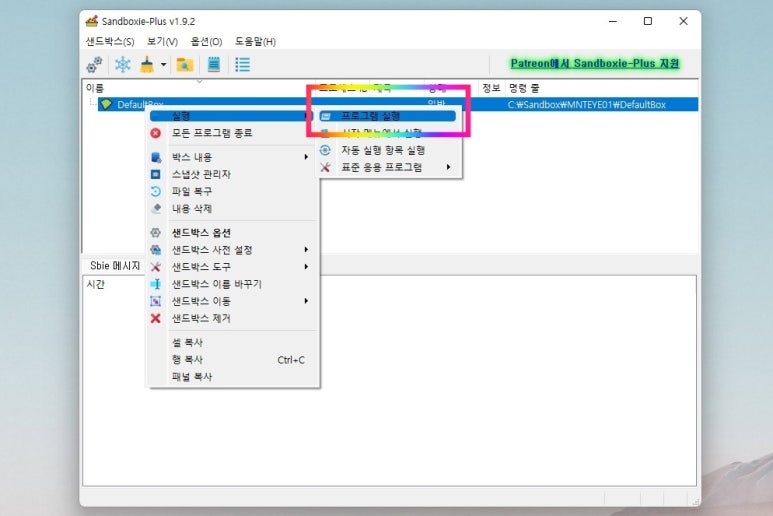This screenshot has width=773, height=516.
Task: Click the 내용 삭제 eraser icon
Action: tap(156, 208)
